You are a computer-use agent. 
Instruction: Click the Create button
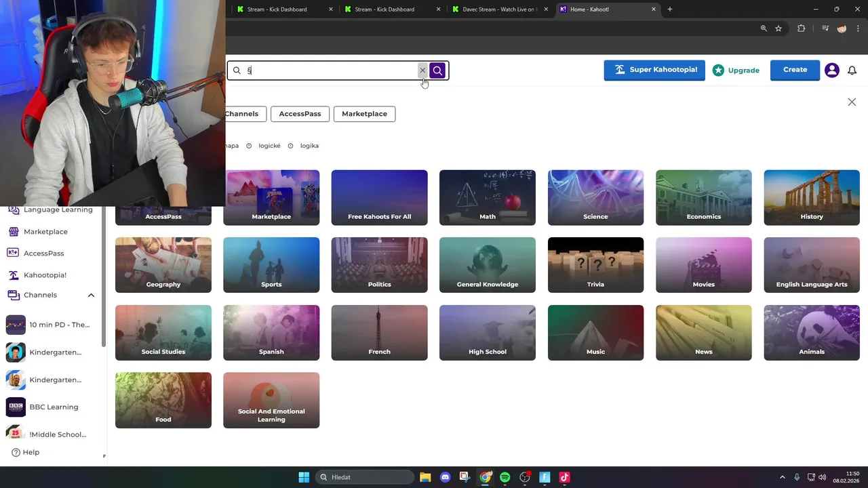[x=795, y=70]
